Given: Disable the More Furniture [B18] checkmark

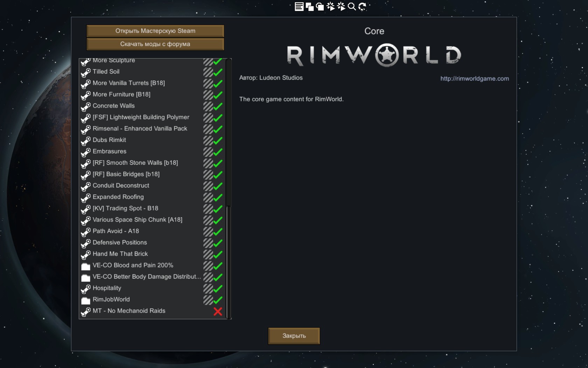Looking at the screenshot, I should tap(218, 95).
